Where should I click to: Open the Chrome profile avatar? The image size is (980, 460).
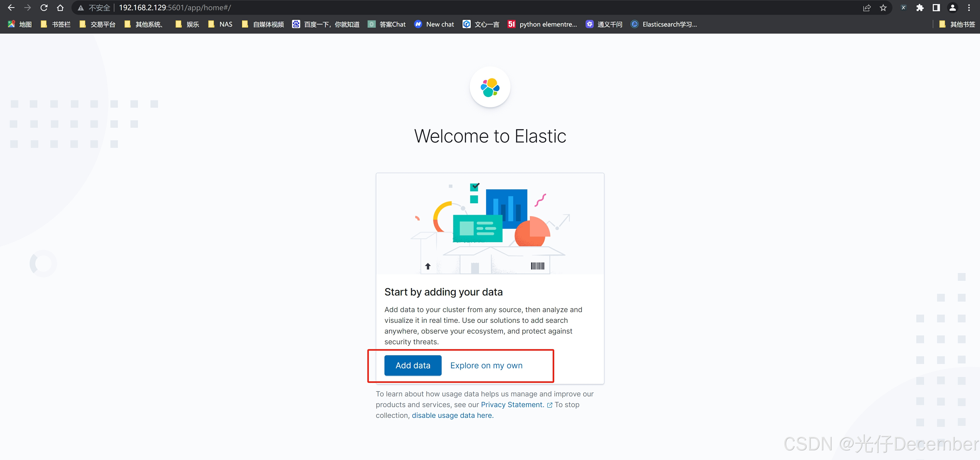(952, 8)
